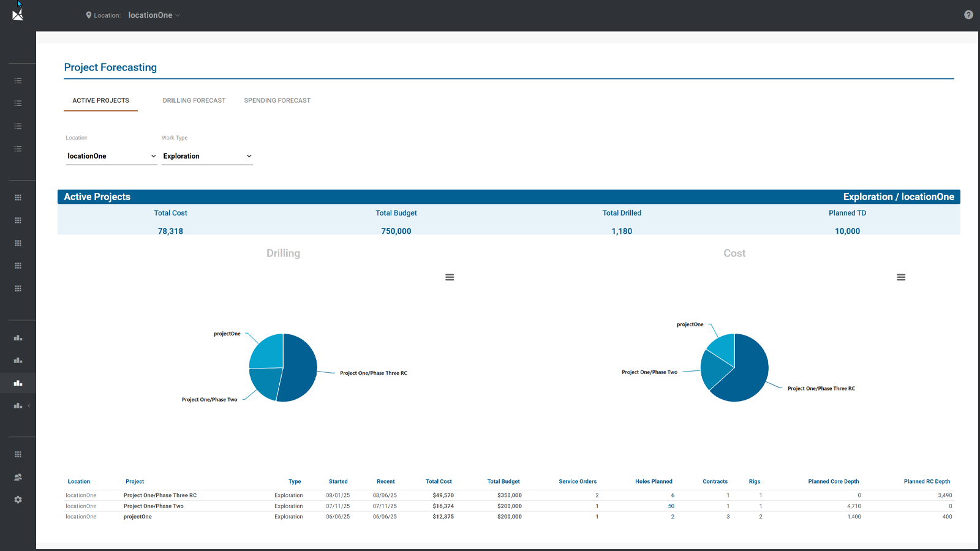Screen dimensions: 980x551
Task: Open the help question mark icon
Action: tap(968, 15)
